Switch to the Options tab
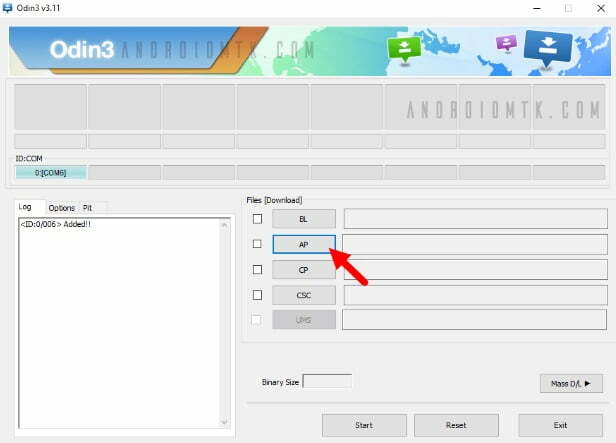 pyautogui.click(x=62, y=208)
